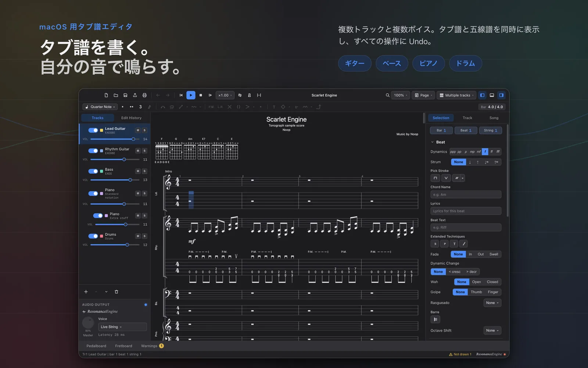
Task: Click the bar range marker icon
Action: click(259, 95)
